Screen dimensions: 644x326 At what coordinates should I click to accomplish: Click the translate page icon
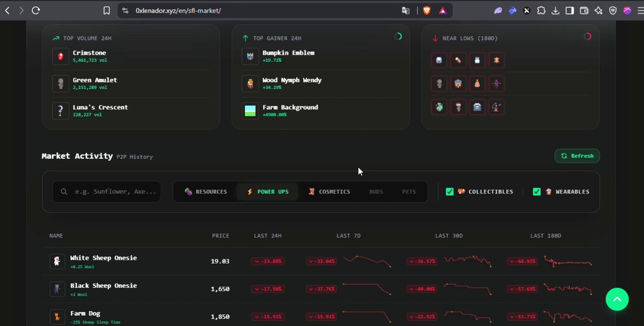click(x=406, y=10)
